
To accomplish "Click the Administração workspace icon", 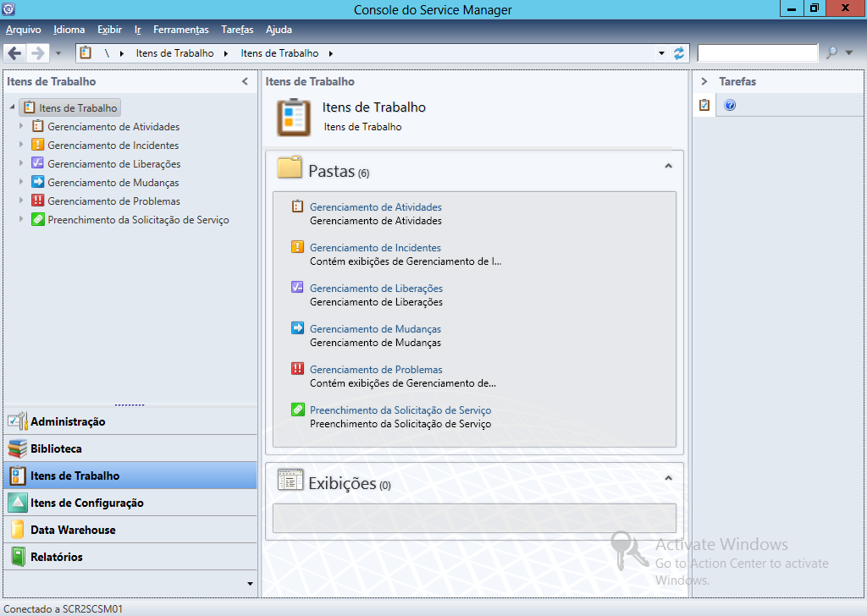I will (x=18, y=421).
